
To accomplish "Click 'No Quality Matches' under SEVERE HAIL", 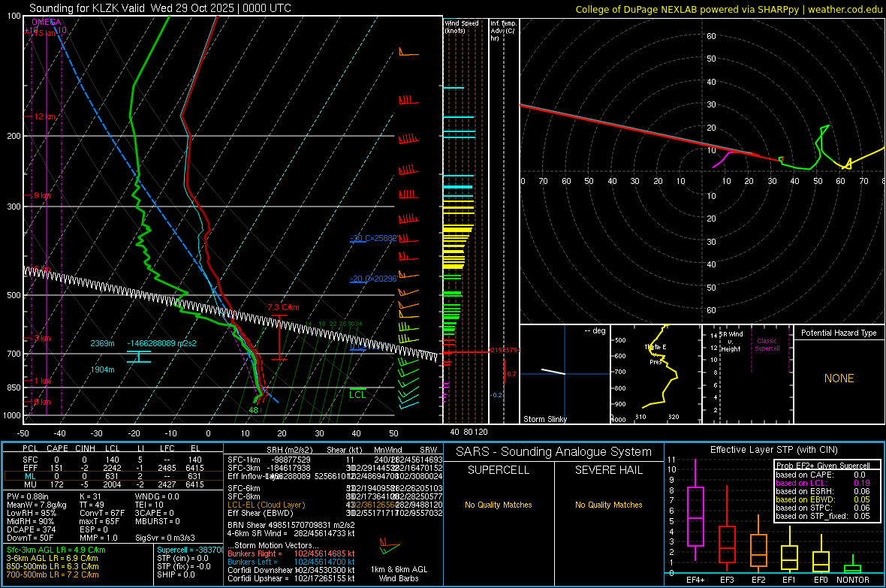I will pos(608,505).
